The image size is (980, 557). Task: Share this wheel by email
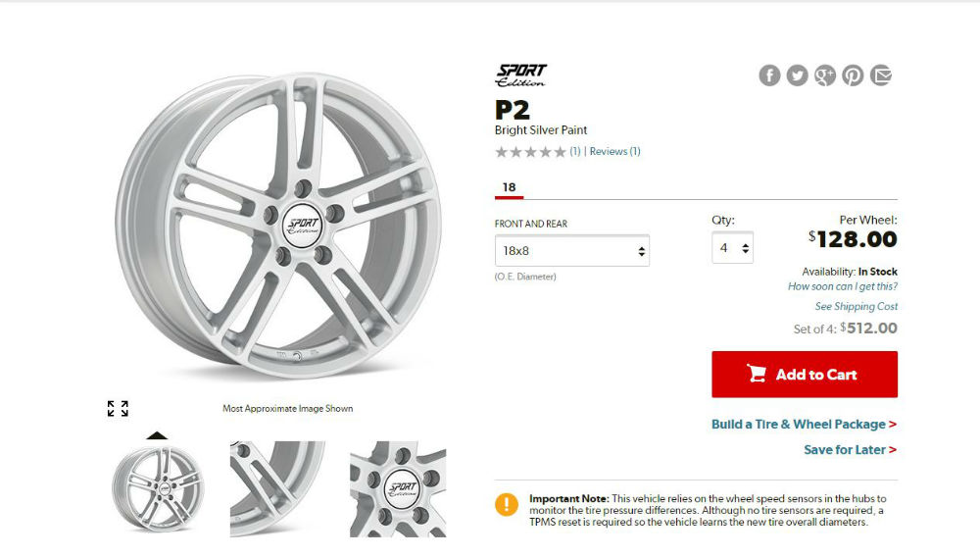pyautogui.click(x=881, y=76)
